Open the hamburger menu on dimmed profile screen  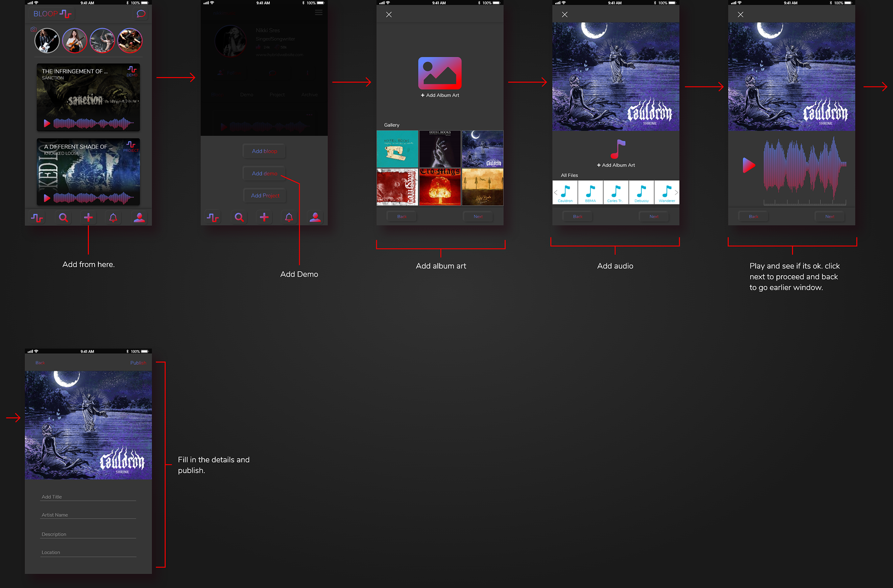coord(319,13)
